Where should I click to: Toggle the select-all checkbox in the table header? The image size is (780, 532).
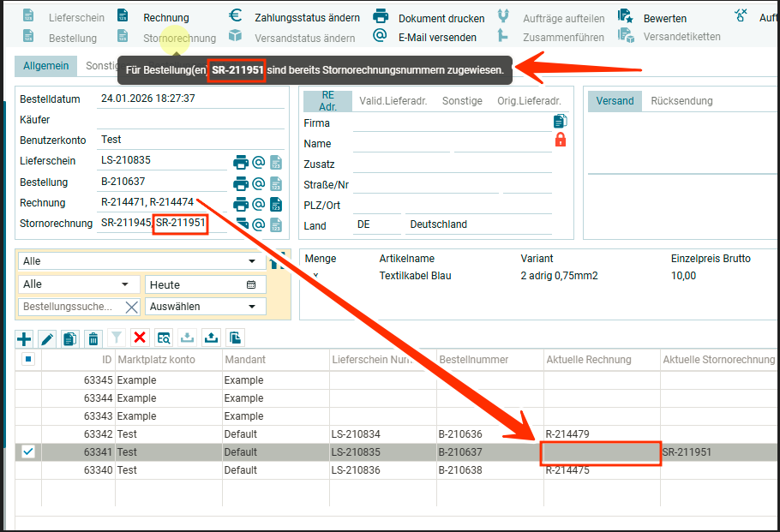[x=28, y=360]
